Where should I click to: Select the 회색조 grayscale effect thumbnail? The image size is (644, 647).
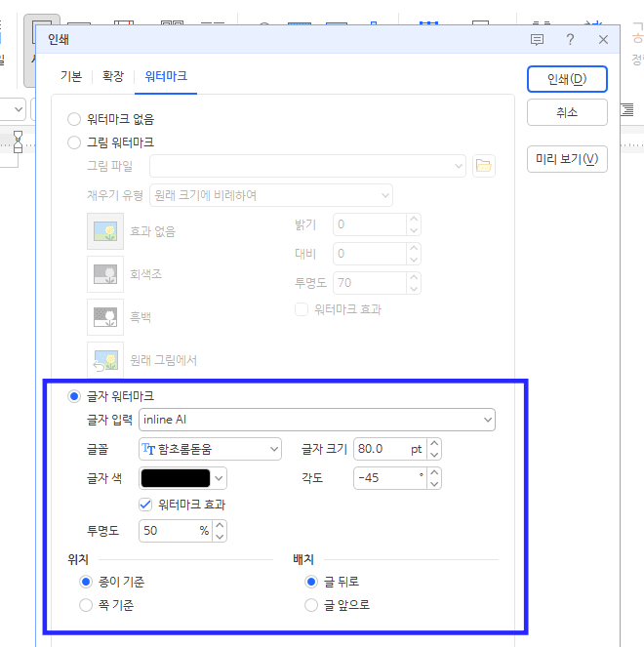point(105,274)
